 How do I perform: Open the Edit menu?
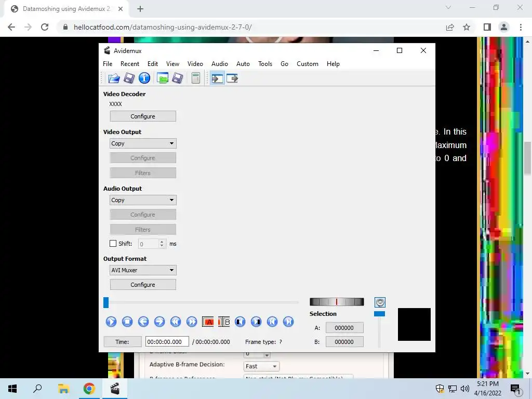pos(153,64)
